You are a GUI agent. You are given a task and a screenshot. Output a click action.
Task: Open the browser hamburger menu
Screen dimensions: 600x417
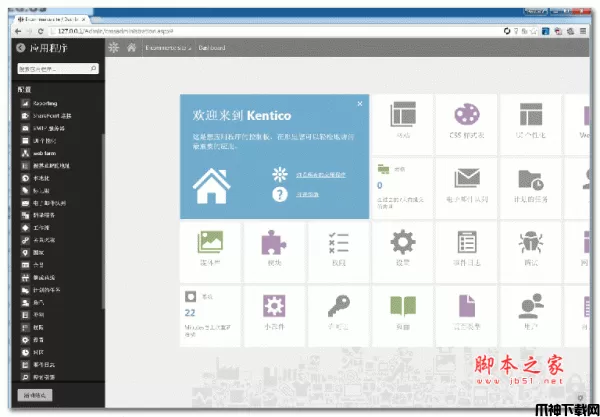click(x=583, y=31)
